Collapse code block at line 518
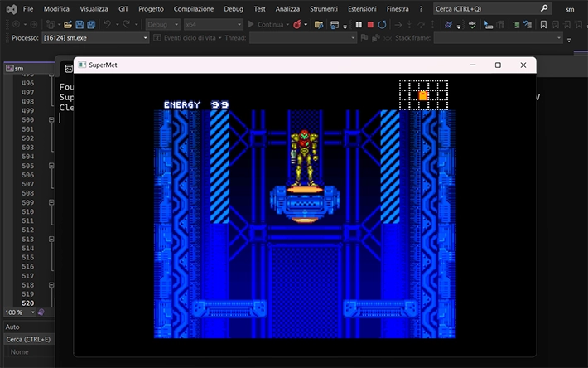This screenshot has height=368, width=588. point(51,285)
